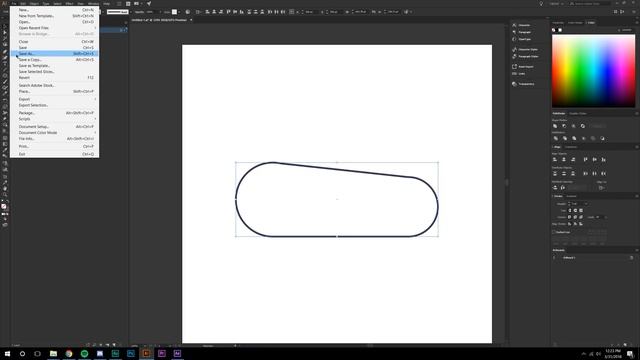The image size is (640, 360).
Task: Open the Artboards panel options menu
Action: (x=636, y=250)
